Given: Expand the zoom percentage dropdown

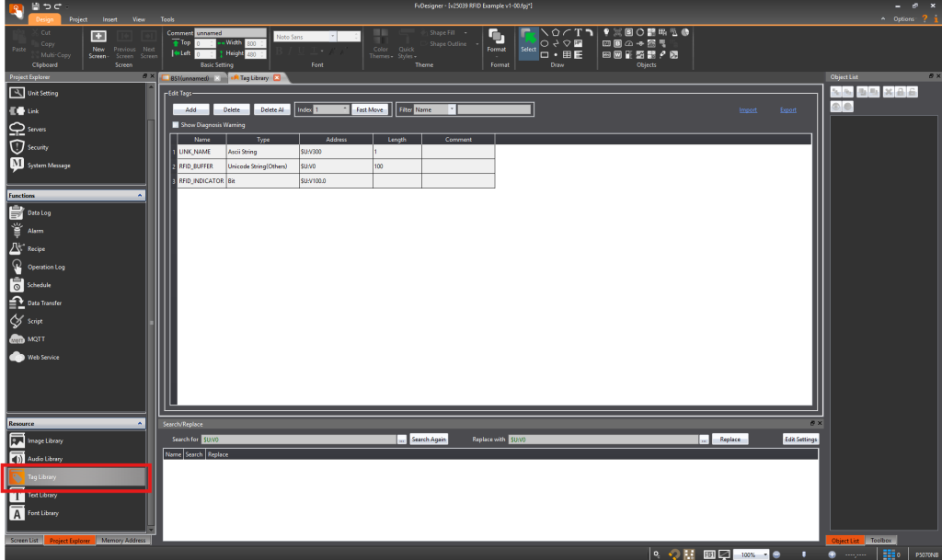Looking at the screenshot, I should (764, 554).
